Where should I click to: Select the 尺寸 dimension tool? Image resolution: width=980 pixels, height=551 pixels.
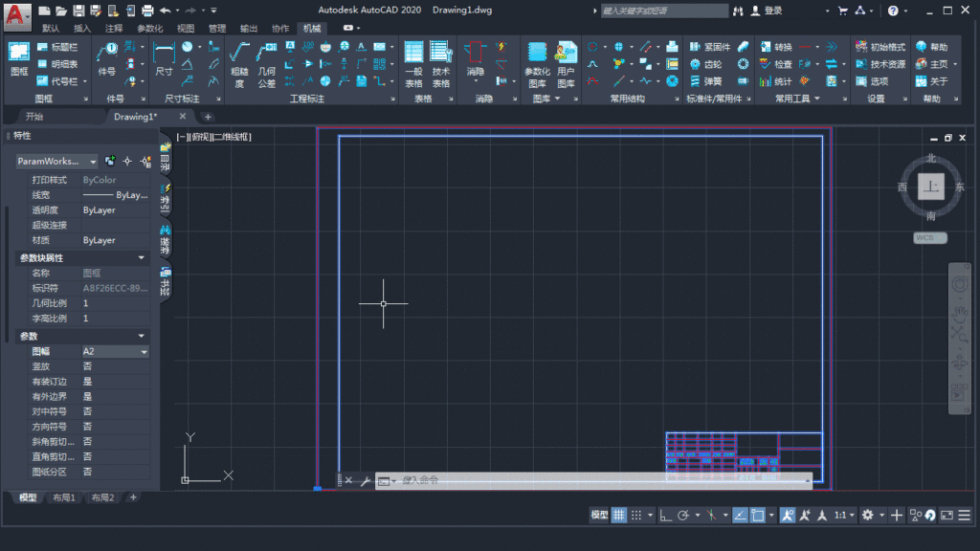tap(164, 59)
